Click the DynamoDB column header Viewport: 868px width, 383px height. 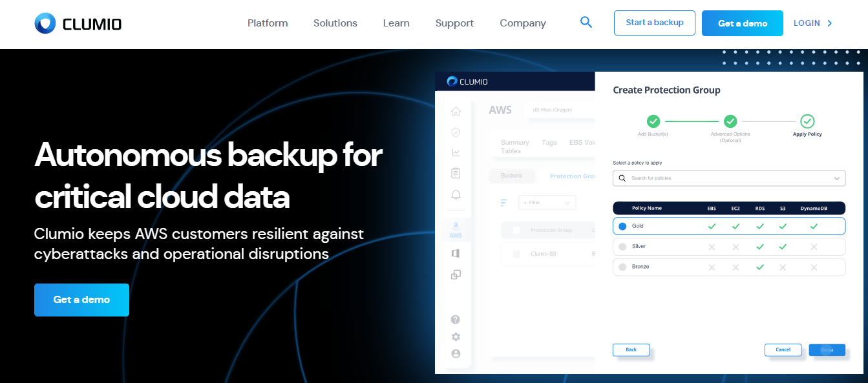click(x=814, y=208)
